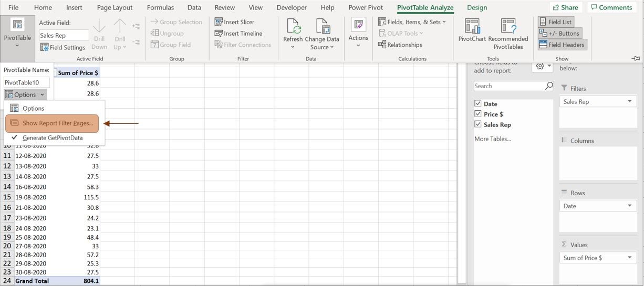Open the PivotTable Options dropdown button
This screenshot has width=644, height=286.
[25, 94]
